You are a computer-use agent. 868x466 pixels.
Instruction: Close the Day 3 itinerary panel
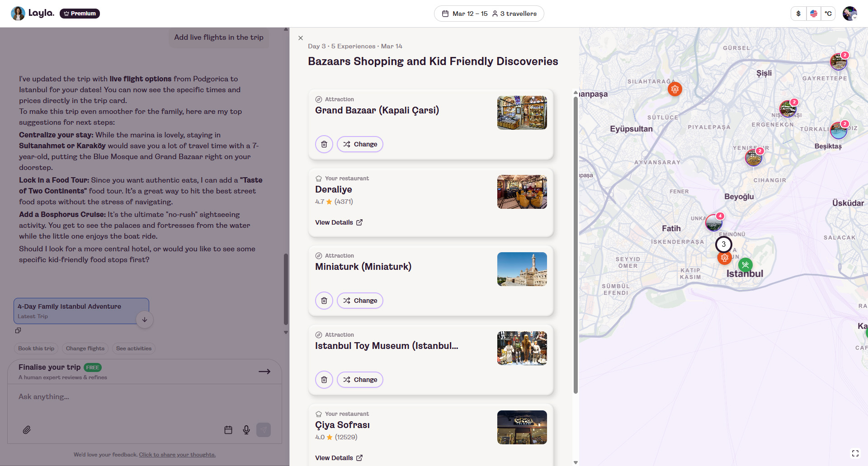tap(301, 38)
